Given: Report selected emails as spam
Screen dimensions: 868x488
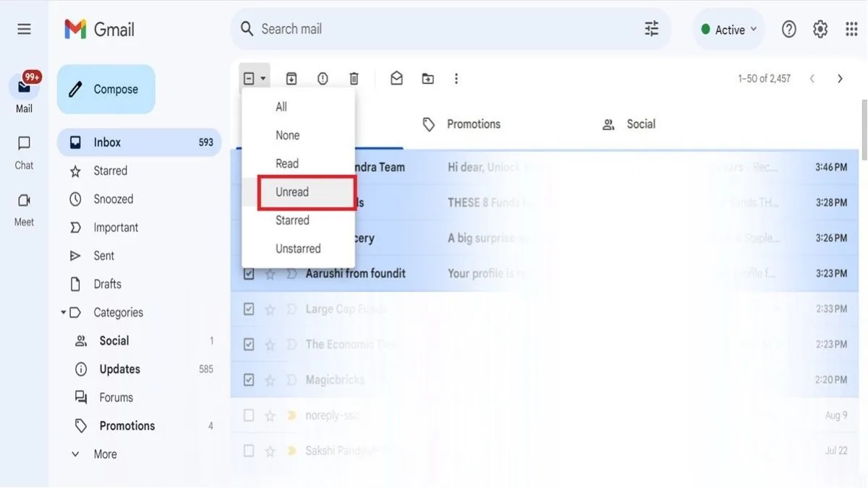Looking at the screenshot, I should (323, 78).
